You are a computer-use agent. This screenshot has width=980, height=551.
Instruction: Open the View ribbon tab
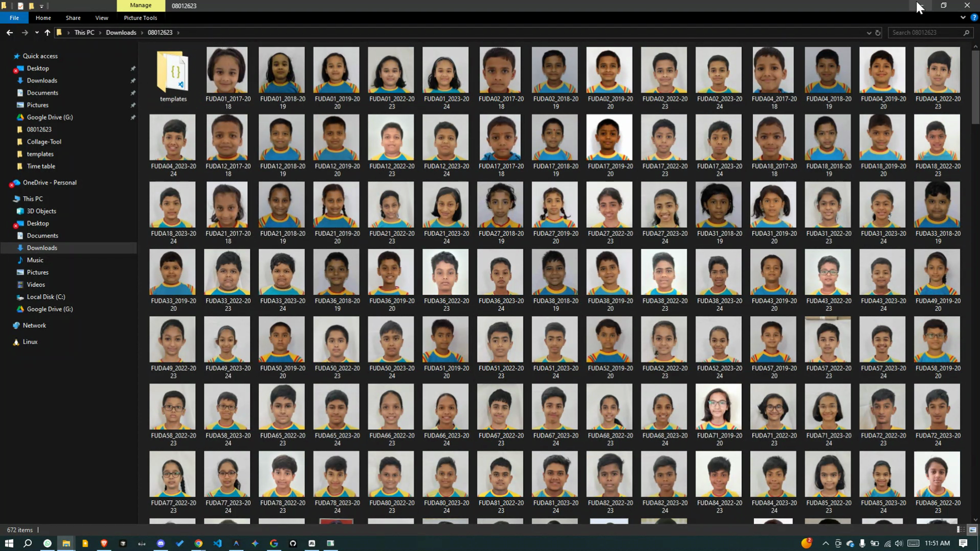coord(101,18)
